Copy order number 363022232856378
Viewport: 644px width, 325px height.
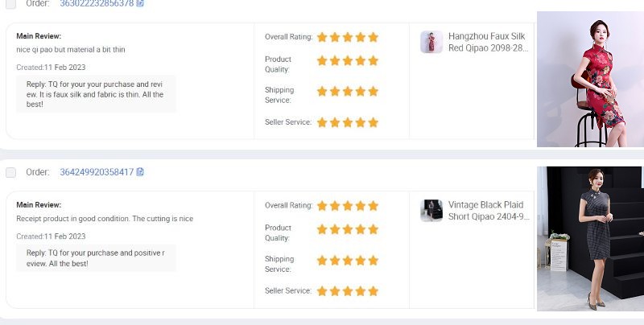(140, 3)
